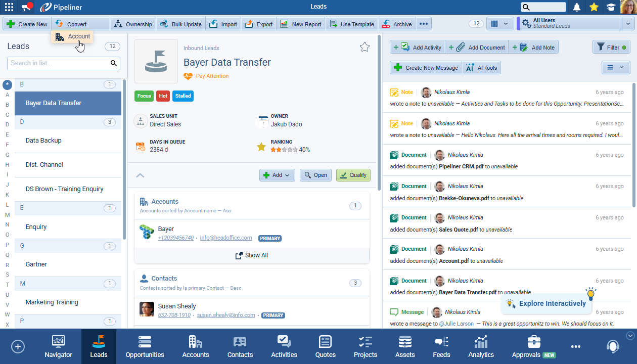This screenshot has height=364, width=637.
Task: Collapse the lead details chevron
Action: pos(141,175)
